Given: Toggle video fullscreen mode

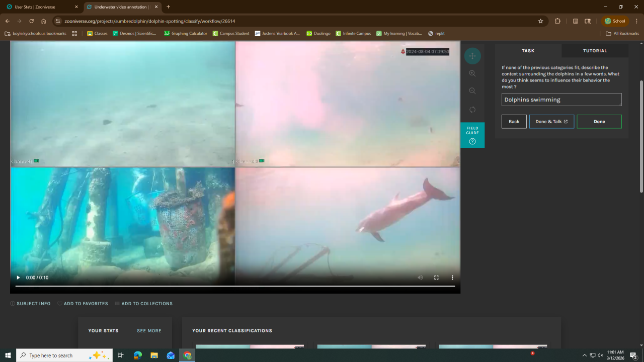Looking at the screenshot, I should 436,278.
